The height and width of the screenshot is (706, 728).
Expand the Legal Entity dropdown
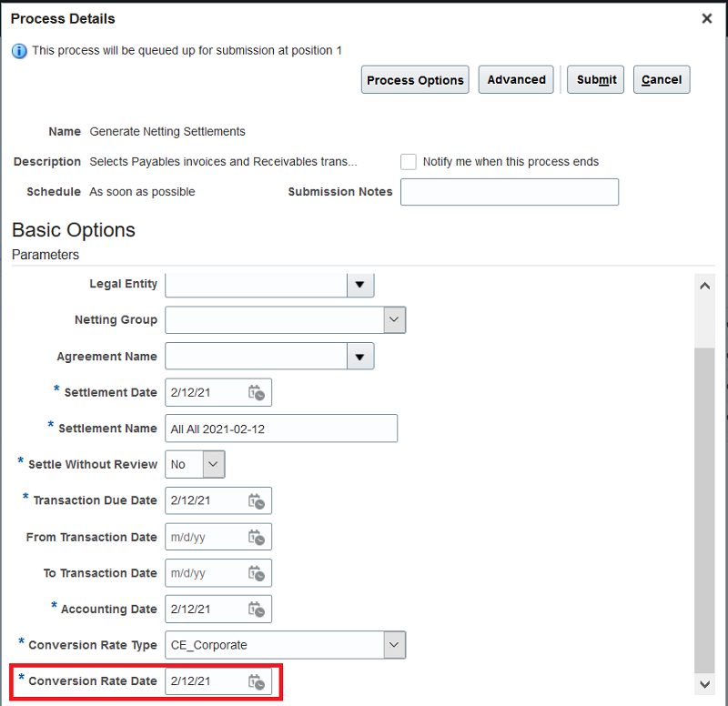coord(360,285)
